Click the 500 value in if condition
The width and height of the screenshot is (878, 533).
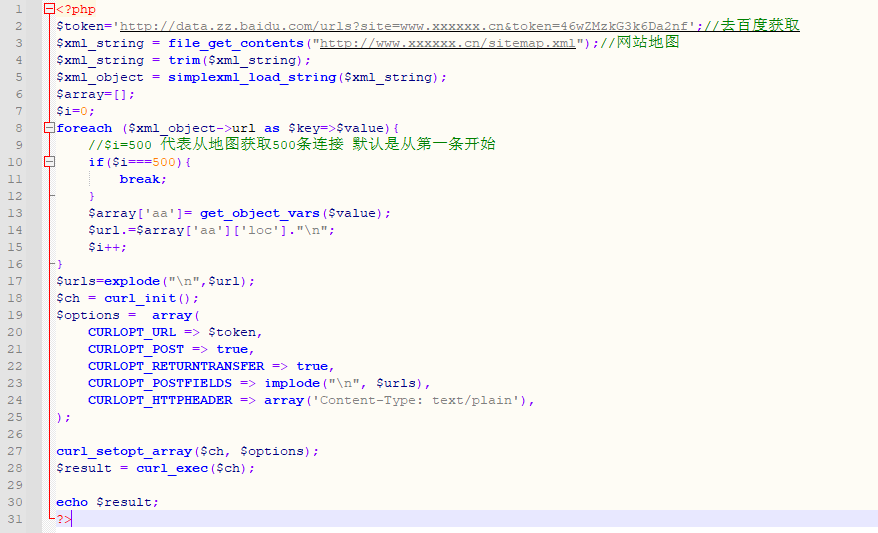pyautogui.click(x=164, y=162)
